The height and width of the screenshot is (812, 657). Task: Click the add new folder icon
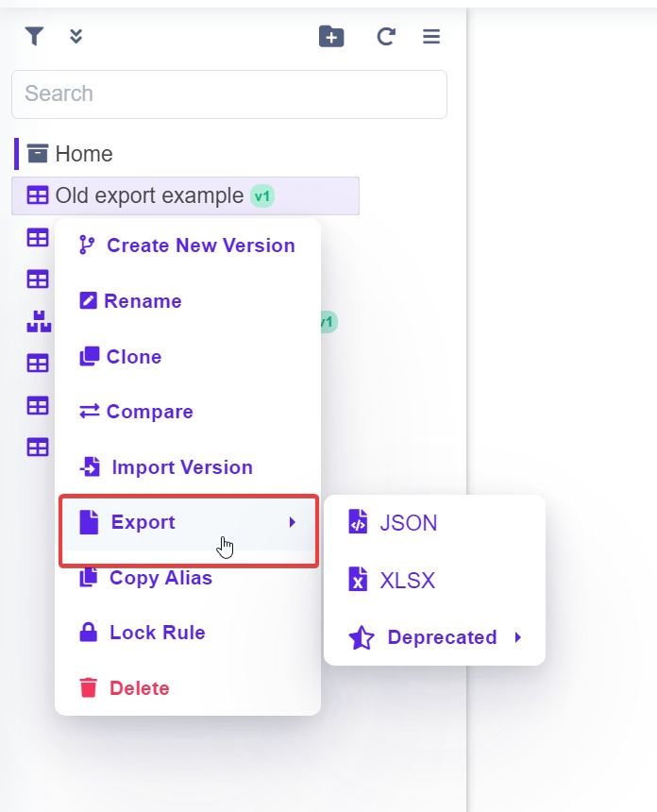pyautogui.click(x=331, y=37)
